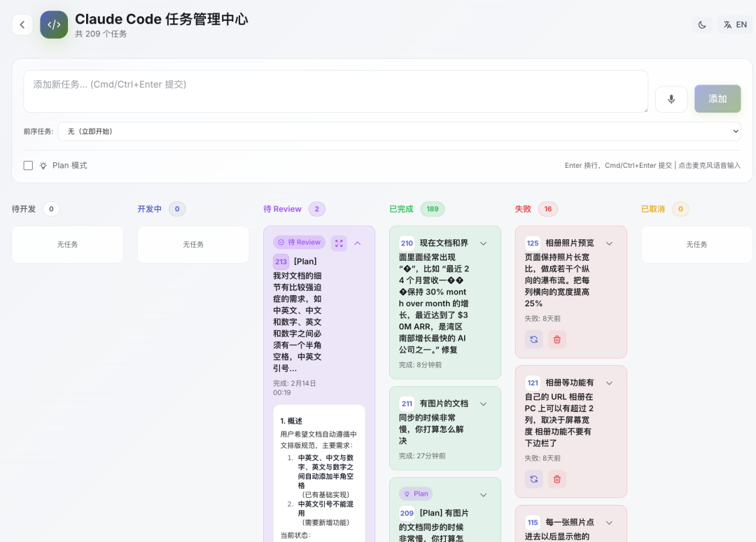
Task: Expand task 213 to fullscreen
Action: (x=339, y=243)
